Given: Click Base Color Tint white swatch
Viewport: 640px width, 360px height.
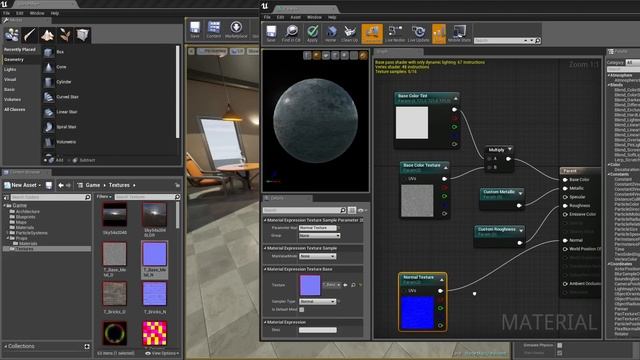Looking at the screenshot, I should [x=412, y=123].
